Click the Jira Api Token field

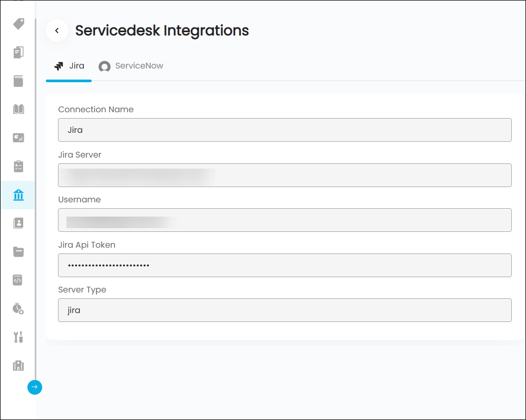[285, 266]
